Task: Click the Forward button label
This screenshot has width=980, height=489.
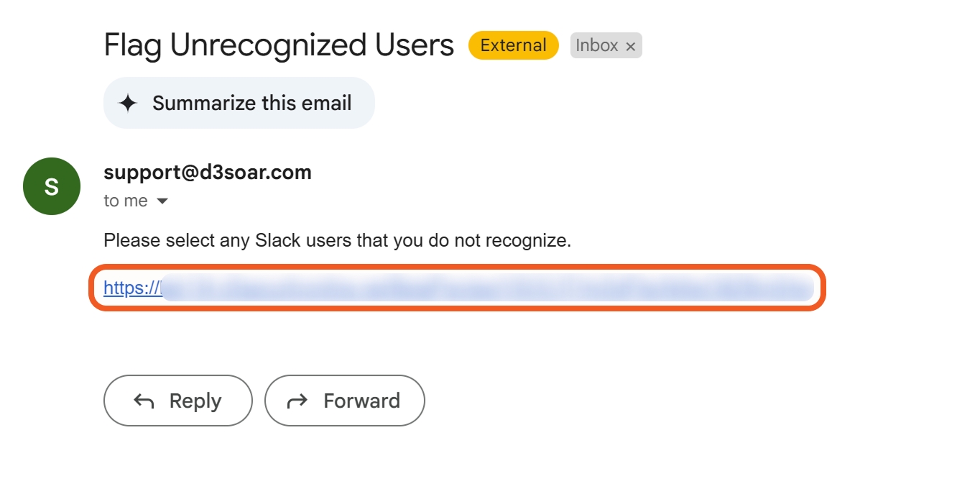Action: [x=361, y=401]
